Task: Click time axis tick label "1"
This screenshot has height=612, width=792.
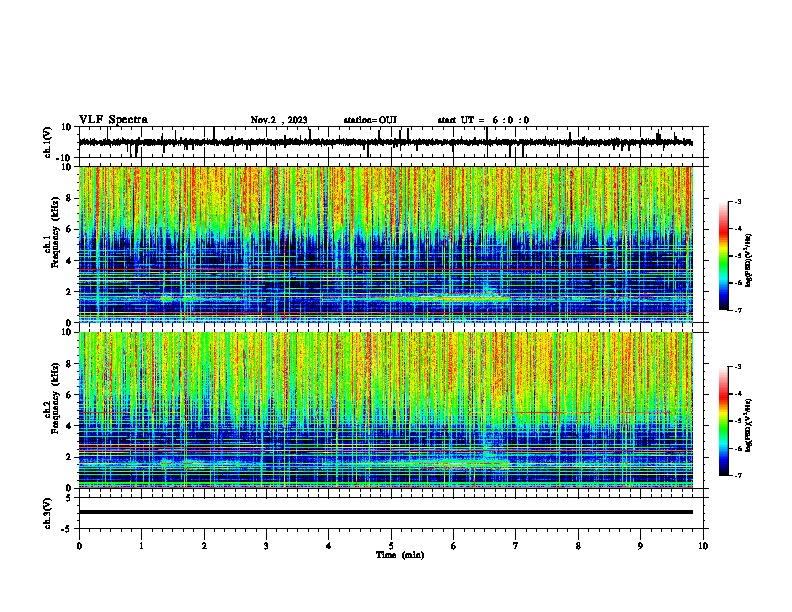Action: 141,546
